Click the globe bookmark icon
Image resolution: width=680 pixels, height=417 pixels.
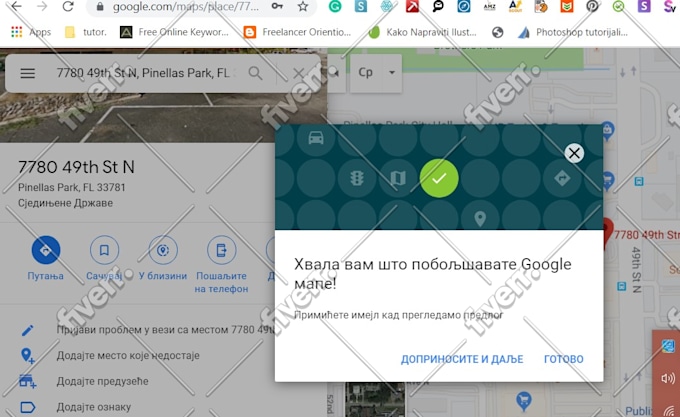(497, 32)
